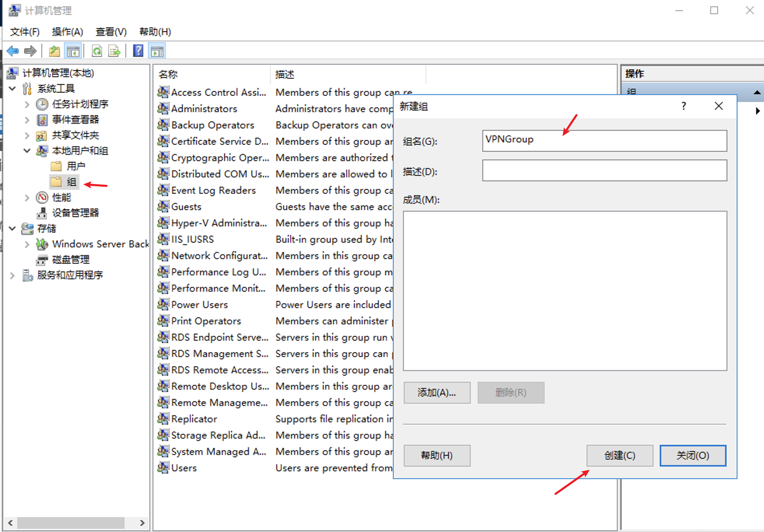764x532 pixels.
Task: Collapse the 本地用户和组 tree node
Action: click(x=27, y=151)
